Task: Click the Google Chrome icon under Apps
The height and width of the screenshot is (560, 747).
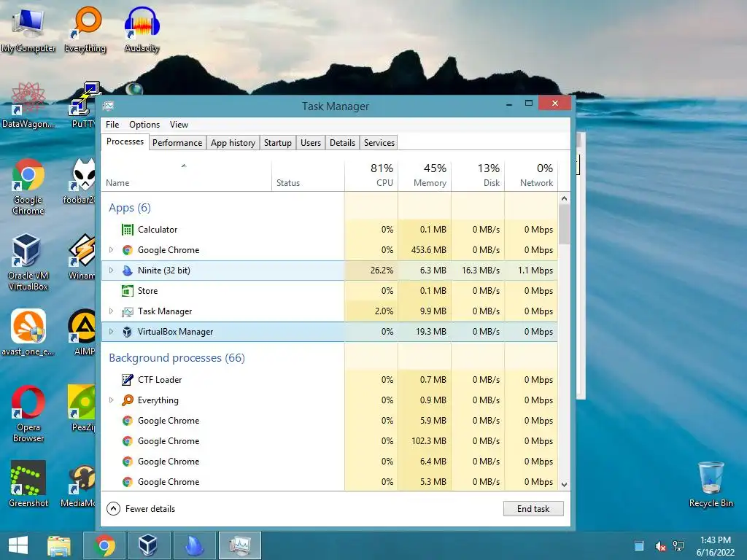Action: click(x=127, y=250)
